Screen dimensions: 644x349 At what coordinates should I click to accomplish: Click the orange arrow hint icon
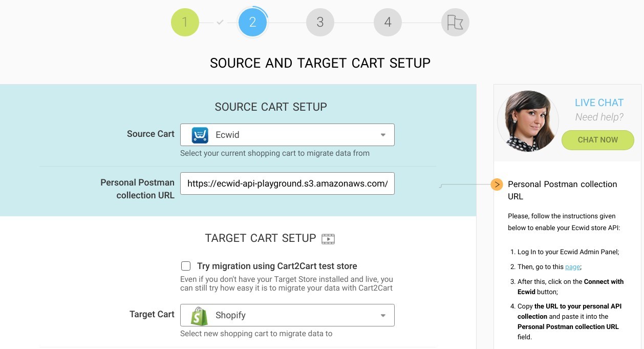(x=497, y=184)
